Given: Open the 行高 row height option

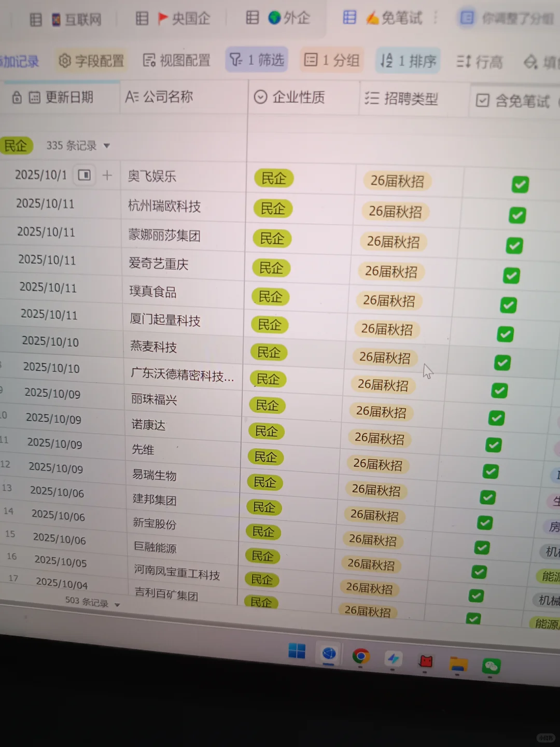Looking at the screenshot, I should [x=479, y=62].
